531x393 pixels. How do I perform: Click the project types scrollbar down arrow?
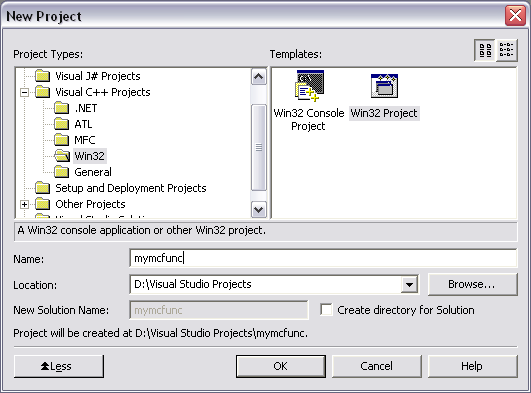coord(259,210)
